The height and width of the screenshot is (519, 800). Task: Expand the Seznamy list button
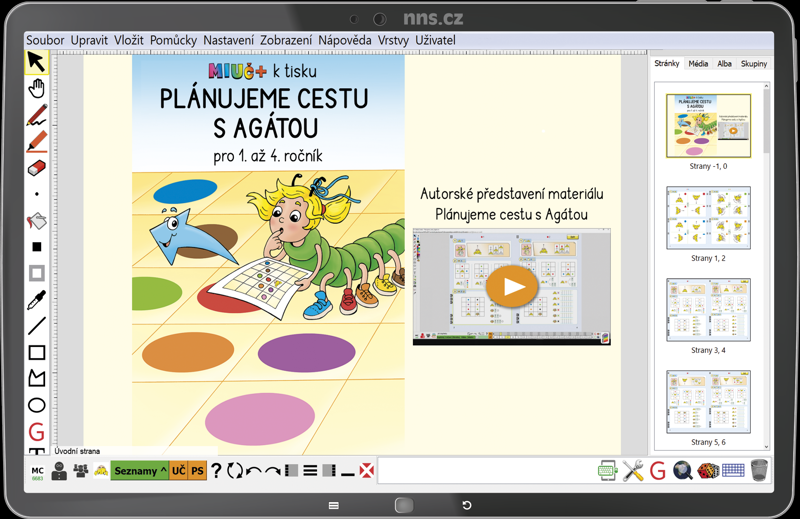140,471
